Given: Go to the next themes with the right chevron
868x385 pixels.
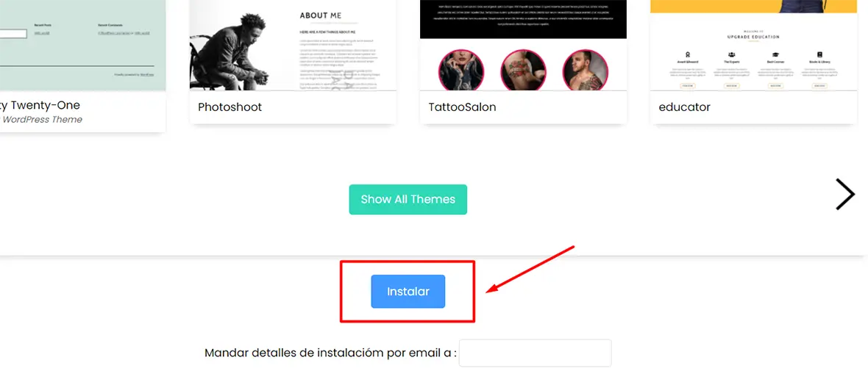Looking at the screenshot, I should pos(844,195).
